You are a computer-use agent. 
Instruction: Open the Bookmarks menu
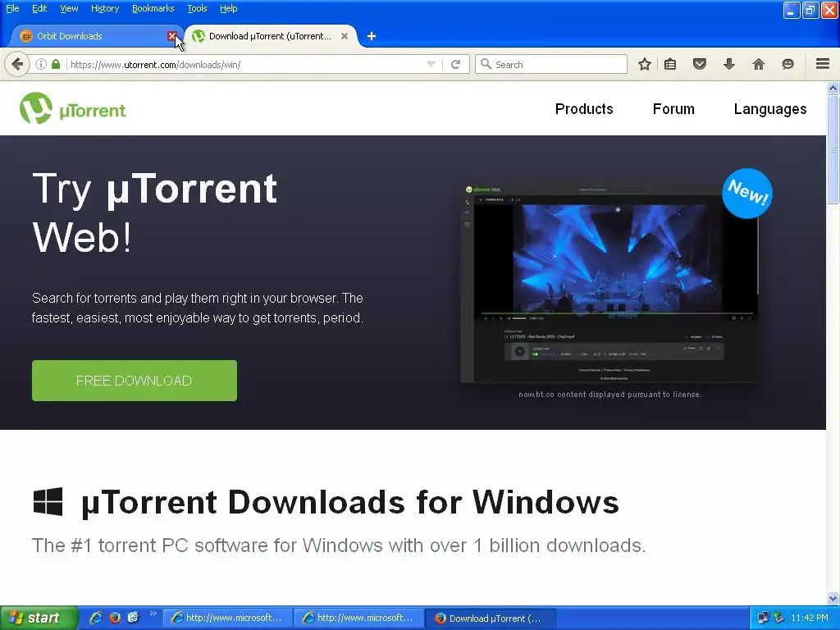[153, 8]
